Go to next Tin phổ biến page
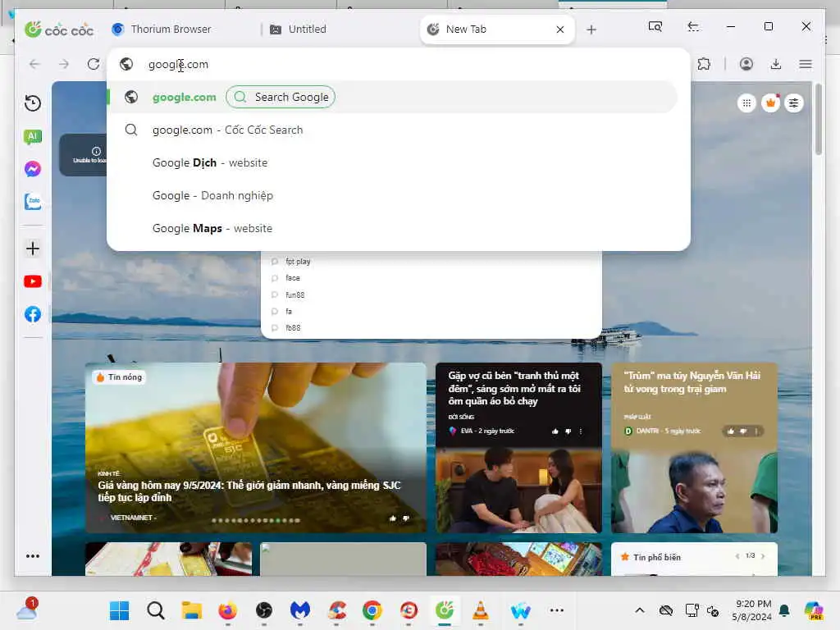Viewport: 840px width, 630px height. point(764,556)
